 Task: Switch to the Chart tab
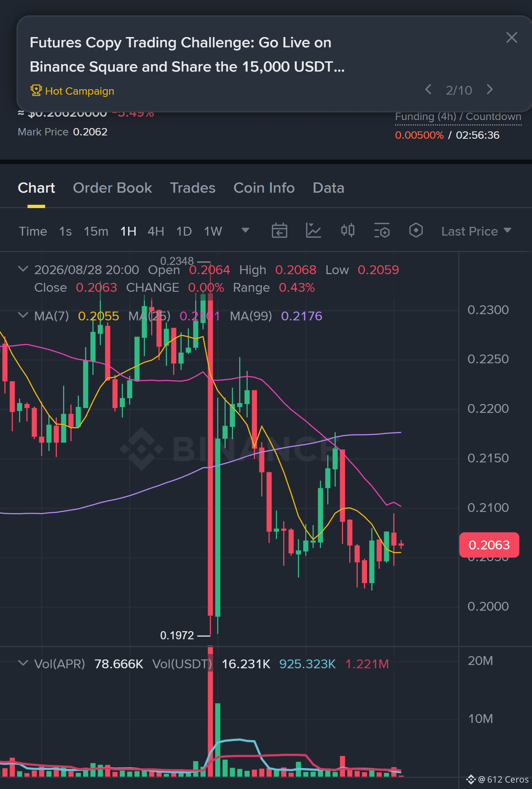(x=36, y=188)
